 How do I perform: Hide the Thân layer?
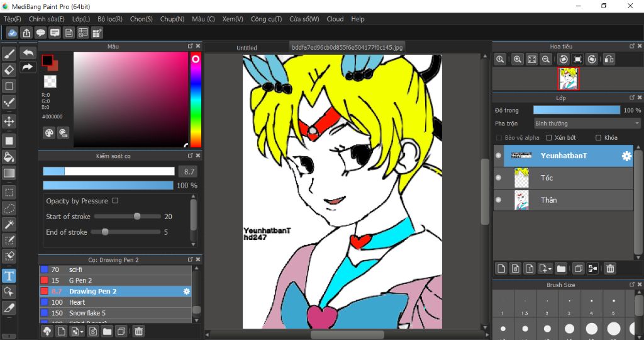click(498, 200)
